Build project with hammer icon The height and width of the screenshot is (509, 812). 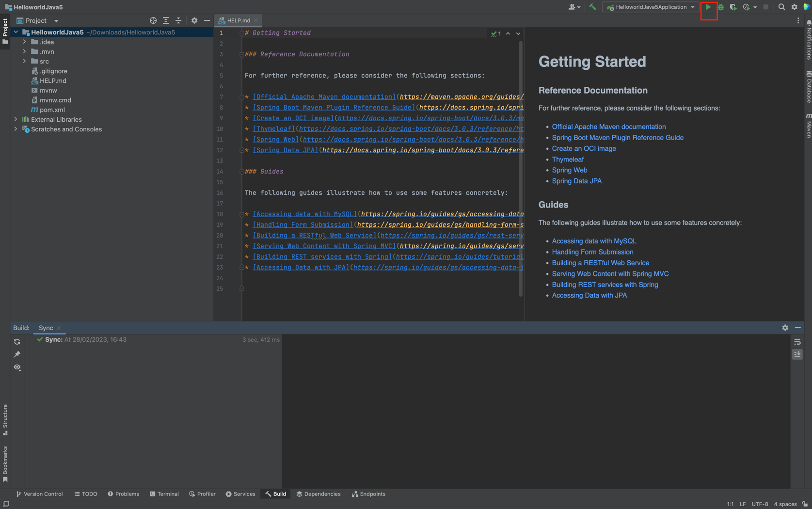[x=592, y=7]
